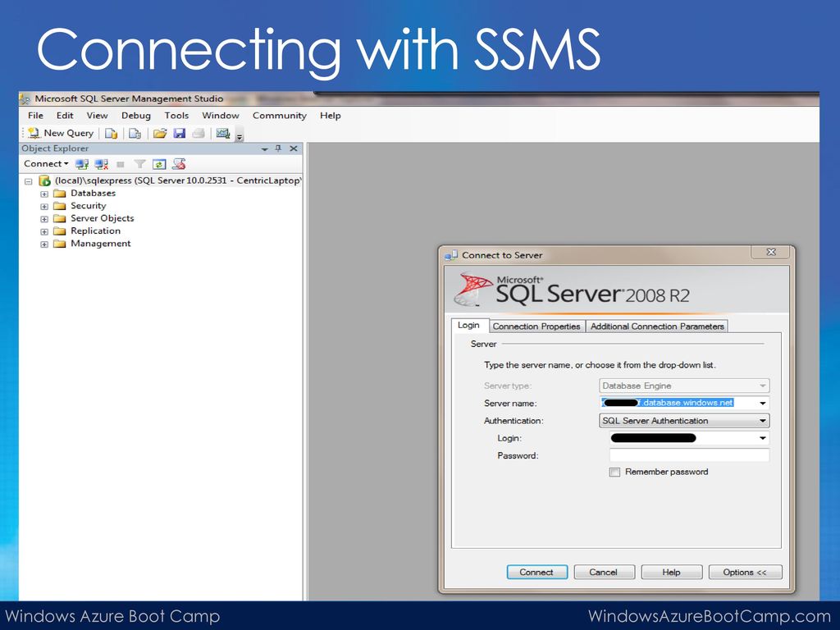
Task: Expand the Replication folder
Action: 44,232
